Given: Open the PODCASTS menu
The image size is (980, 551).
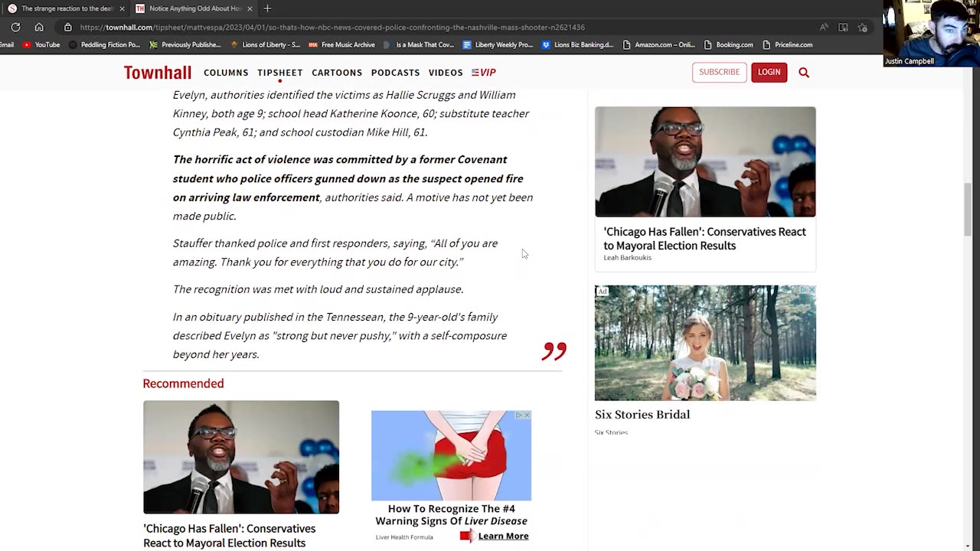Looking at the screenshot, I should point(395,73).
